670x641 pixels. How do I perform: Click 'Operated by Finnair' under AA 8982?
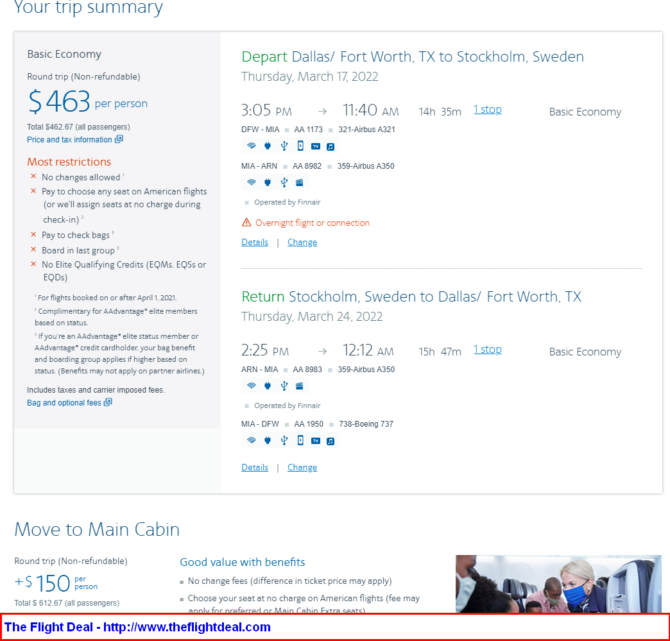[x=287, y=203]
